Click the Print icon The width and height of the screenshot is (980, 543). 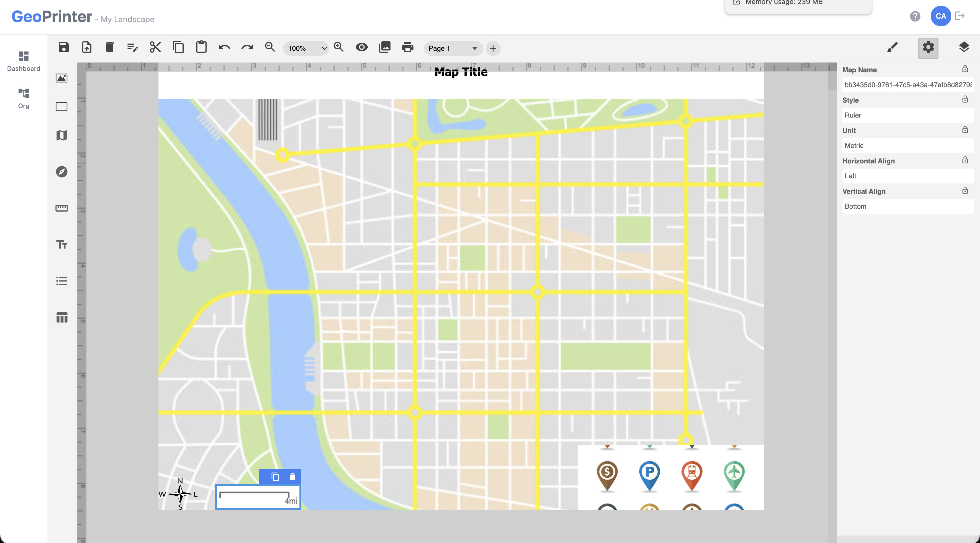[x=407, y=47]
